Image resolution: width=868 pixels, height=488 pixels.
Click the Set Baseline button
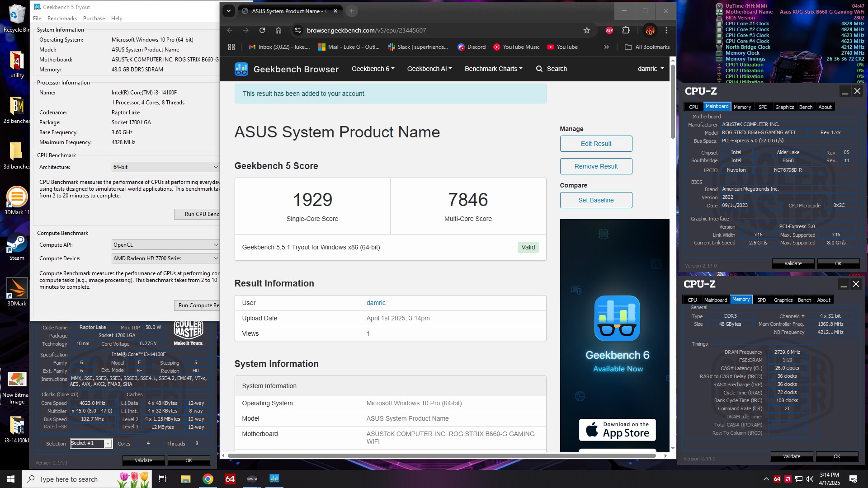[596, 200]
